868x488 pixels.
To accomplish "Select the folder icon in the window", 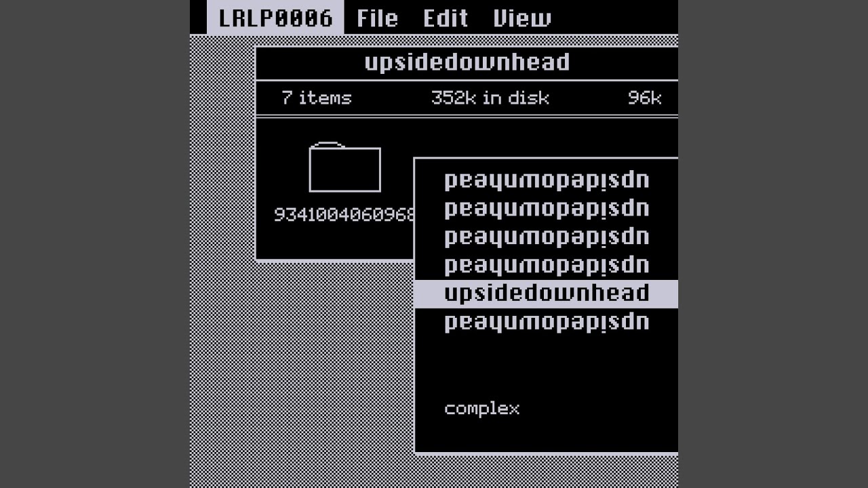I will [344, 167].
